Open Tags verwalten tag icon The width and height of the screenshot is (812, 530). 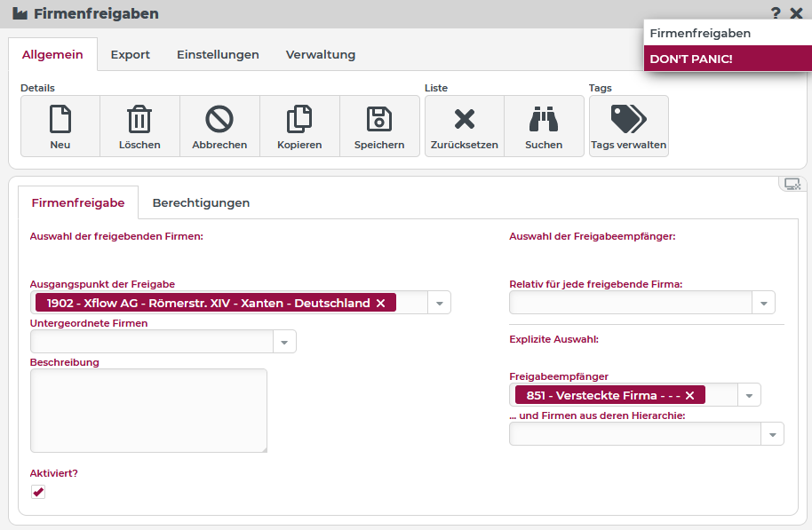click(x=628, y=119)
